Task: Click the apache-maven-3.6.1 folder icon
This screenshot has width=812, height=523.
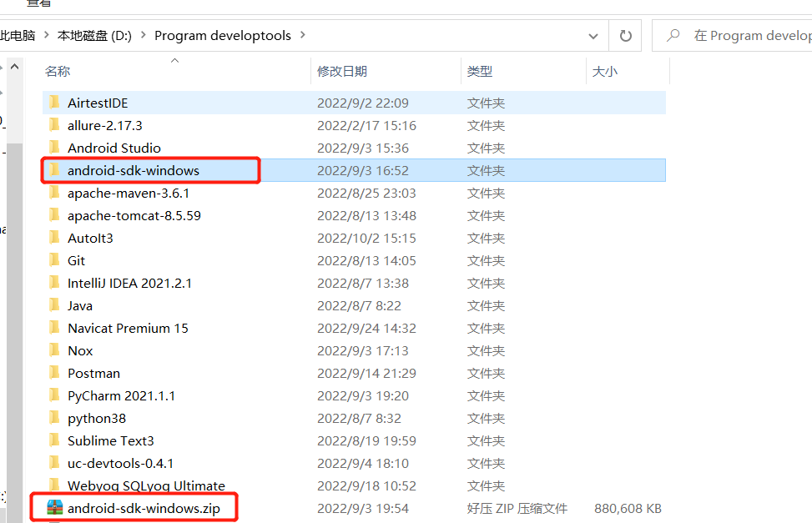Action: [54, 193]
